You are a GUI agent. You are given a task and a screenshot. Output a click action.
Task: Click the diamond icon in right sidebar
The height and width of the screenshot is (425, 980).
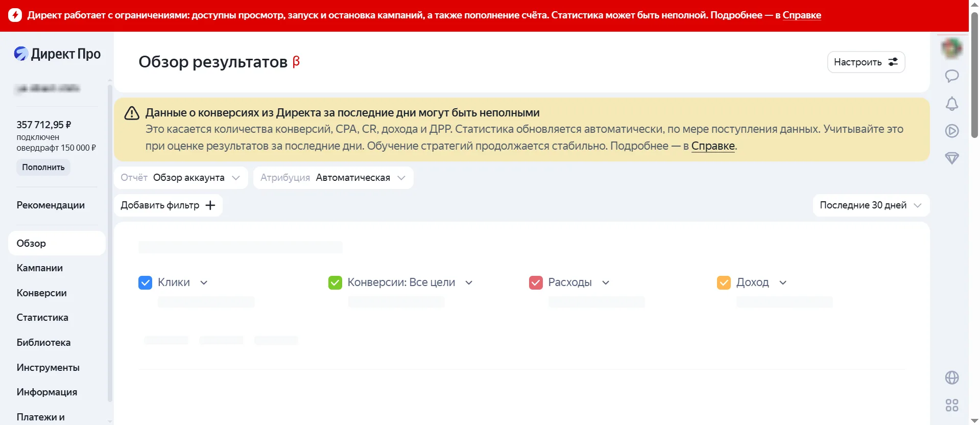click(952, 158)
